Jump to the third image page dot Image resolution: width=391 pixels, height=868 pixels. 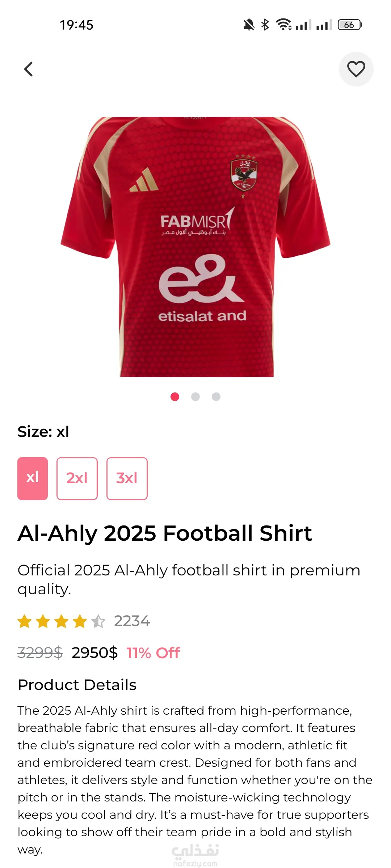[x=216, y=397]
